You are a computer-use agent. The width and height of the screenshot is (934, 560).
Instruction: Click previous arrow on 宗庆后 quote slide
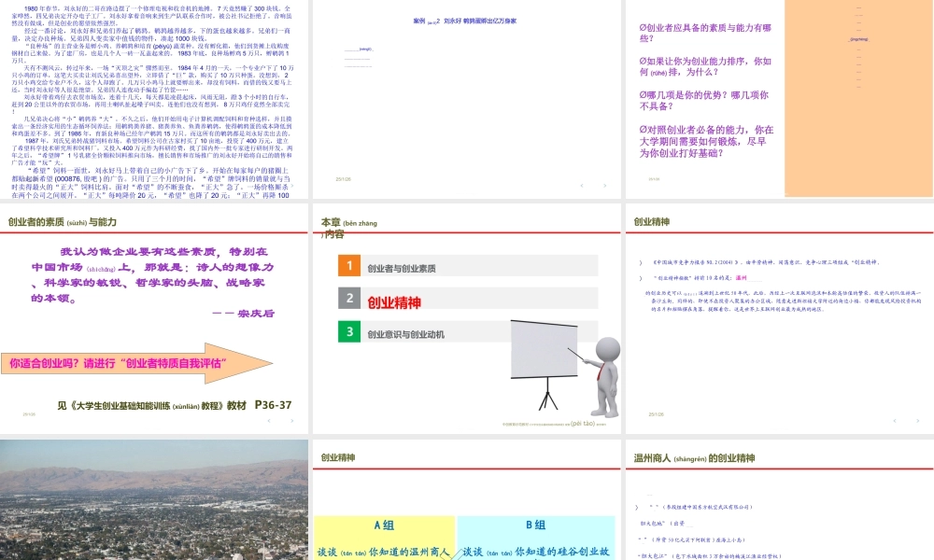tap(269, 421)
